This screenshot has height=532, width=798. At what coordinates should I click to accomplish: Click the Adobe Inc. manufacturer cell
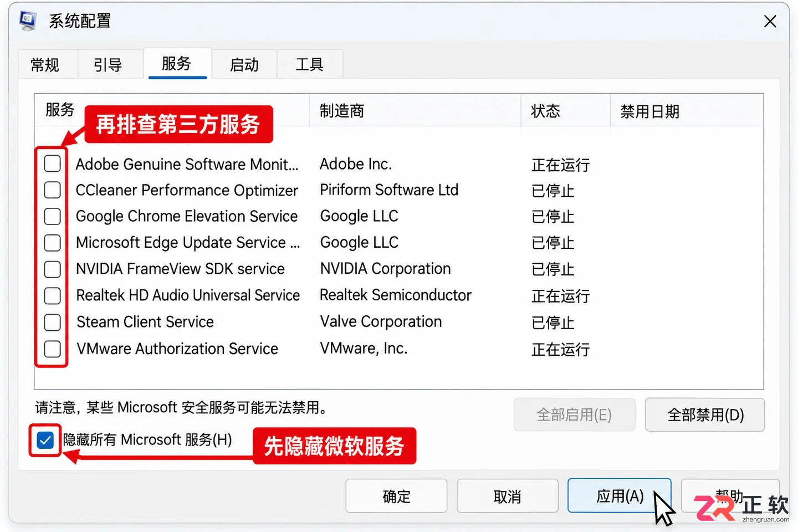pyautogui.click(x=356, y=164)
